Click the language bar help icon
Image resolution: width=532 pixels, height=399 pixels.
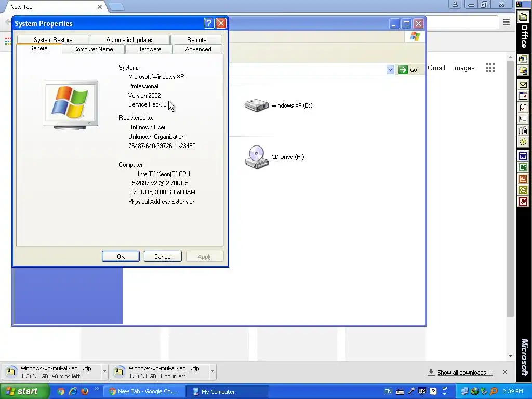433,392
